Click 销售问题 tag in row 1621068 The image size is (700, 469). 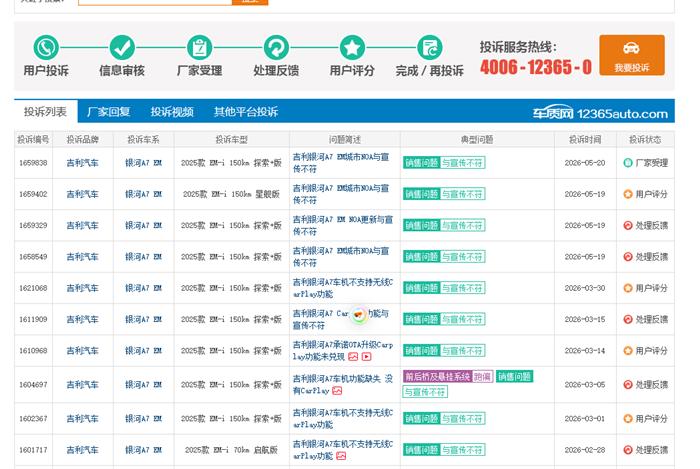pyautogui.click(x=421, y=288)
